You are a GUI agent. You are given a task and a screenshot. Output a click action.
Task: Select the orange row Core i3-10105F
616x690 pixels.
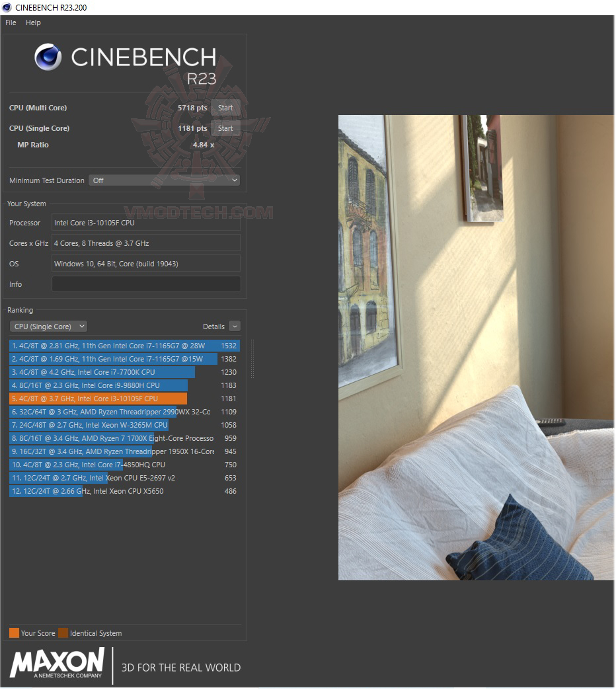click(x=124, y=399)
